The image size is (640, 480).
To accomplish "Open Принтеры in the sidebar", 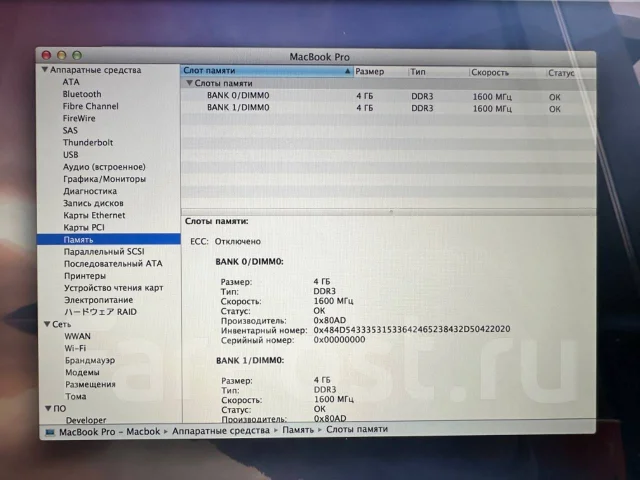I will (x=85, y=276).
